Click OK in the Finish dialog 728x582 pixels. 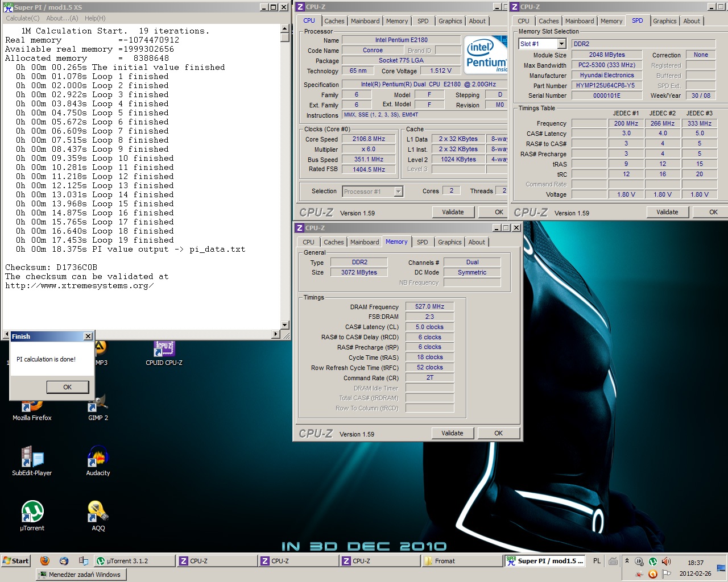(x=68, y=387)
